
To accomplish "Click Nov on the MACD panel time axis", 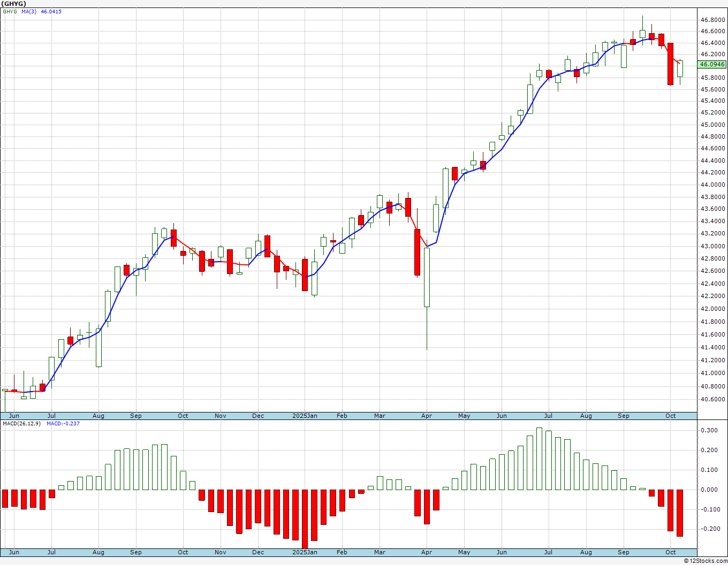I will [x=221, y=552].
